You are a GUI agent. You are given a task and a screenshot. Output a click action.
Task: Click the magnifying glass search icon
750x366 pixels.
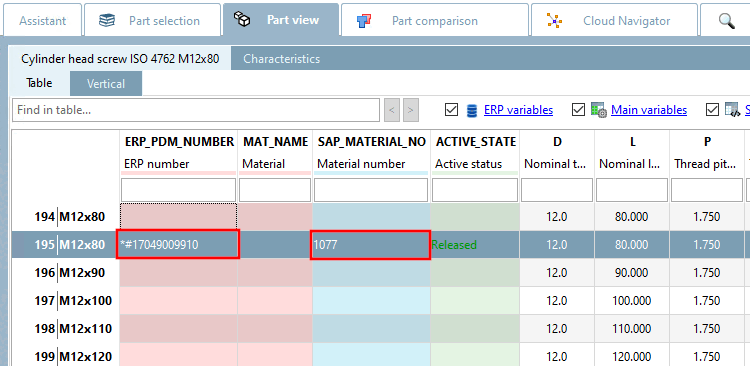click(x=727, y=21)
